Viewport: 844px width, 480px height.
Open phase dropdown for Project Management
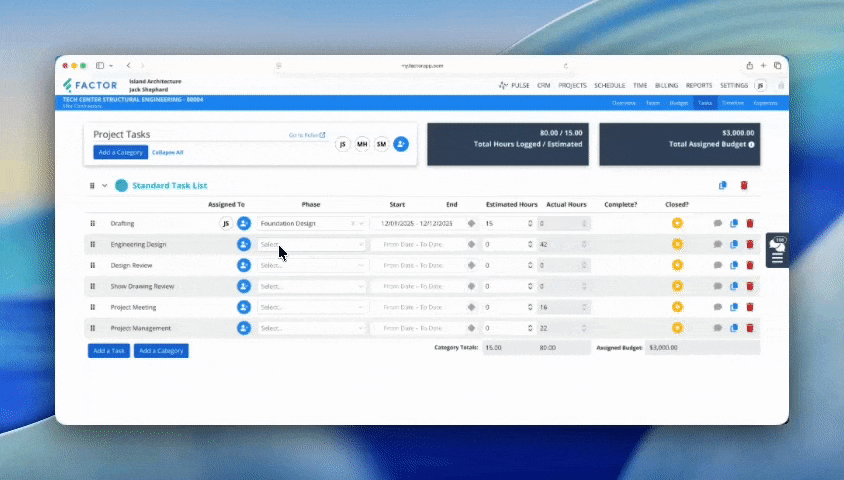[x=312, y=328]
